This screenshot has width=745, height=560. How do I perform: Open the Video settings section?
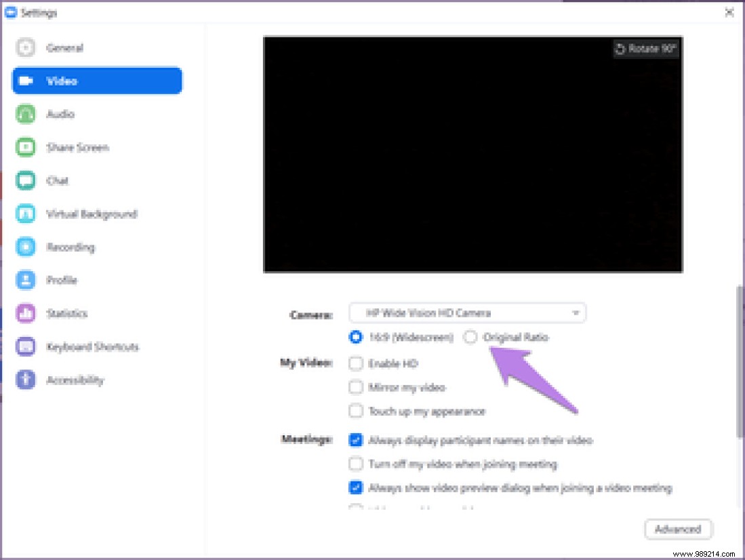tap(96, 81)
